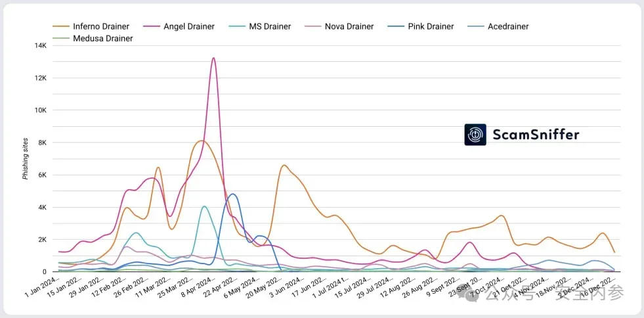Toggle the Inferno Drainer legend entry
Screen dimensions: 644x318
tap(91, 27)
